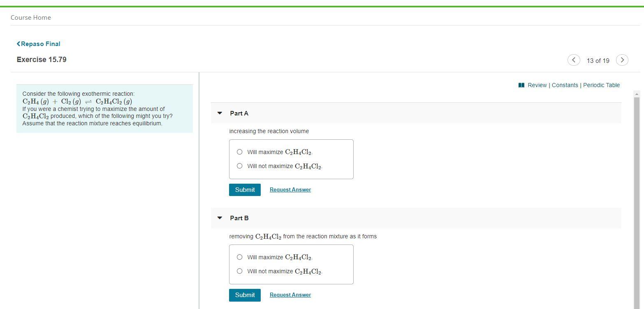Viewport: 644px width, 309px height.
Task: Submit the answer for Part A
Action: point(245,189)
